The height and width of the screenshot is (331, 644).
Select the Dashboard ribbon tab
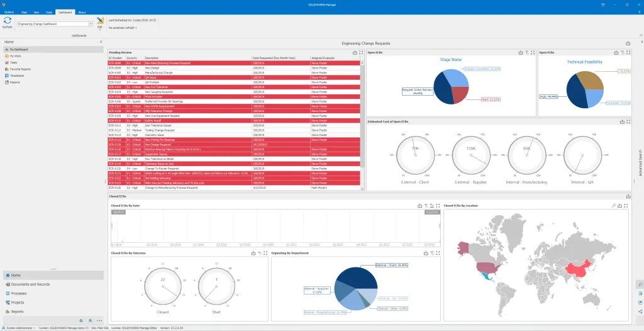tap(65, 13)
